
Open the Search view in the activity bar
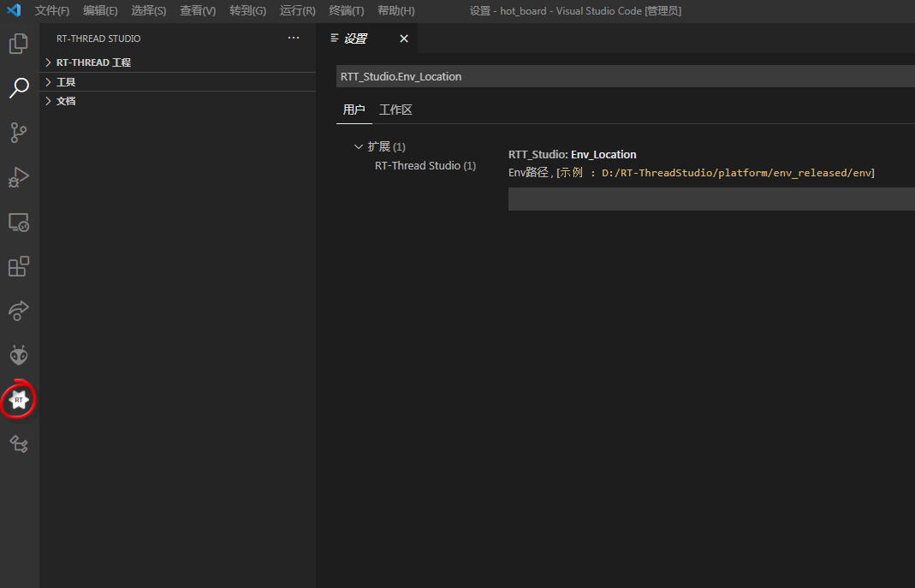click(x=19, y=88)
